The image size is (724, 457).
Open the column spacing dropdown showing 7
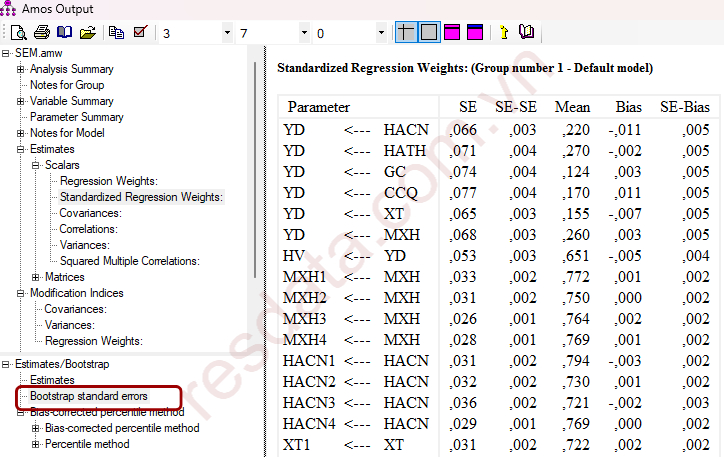[303, 33]
